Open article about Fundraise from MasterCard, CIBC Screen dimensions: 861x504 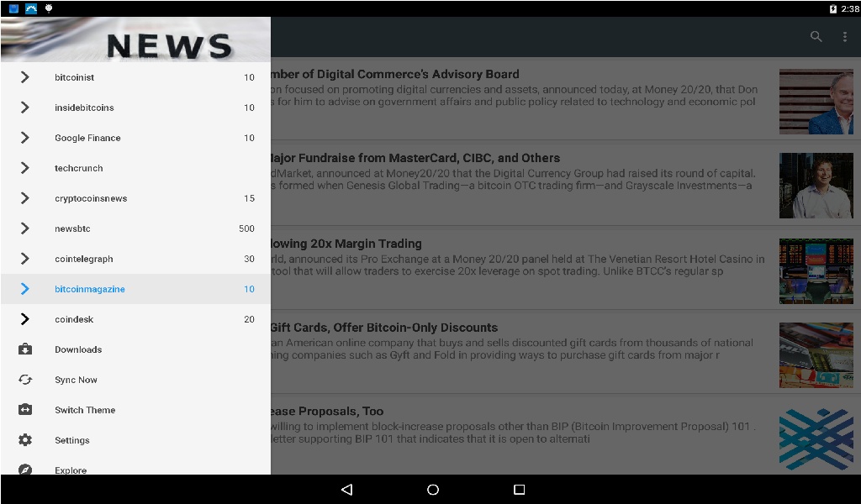tap(415, 158)
